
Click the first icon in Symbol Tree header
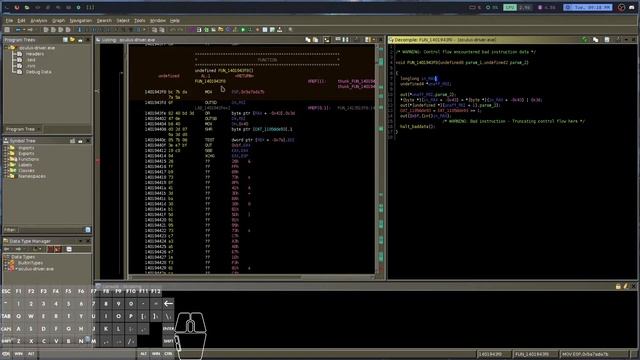tap(72, 141)
